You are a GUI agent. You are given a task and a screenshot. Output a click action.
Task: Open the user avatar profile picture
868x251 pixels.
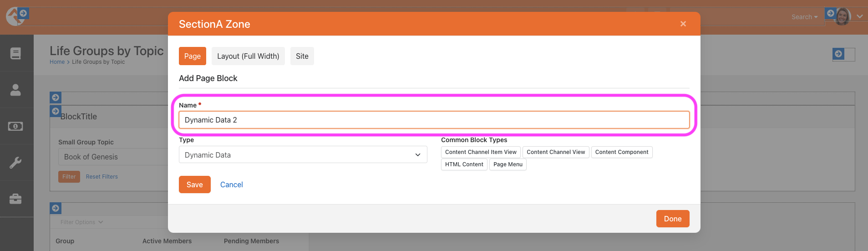(843, 17)
